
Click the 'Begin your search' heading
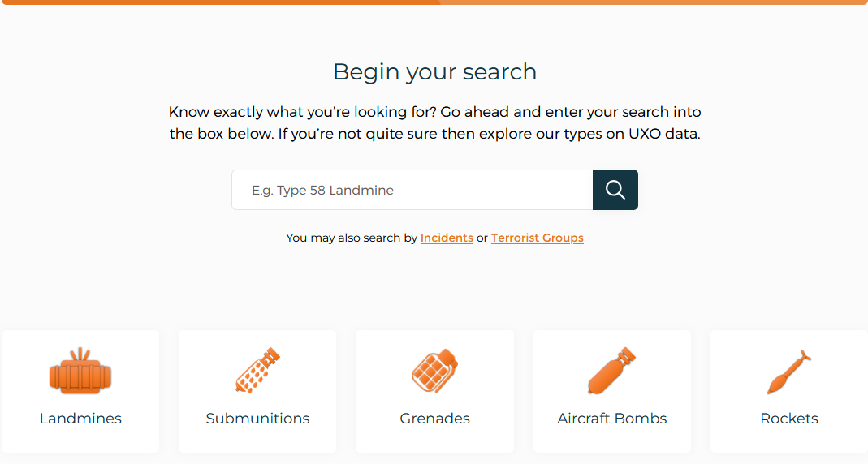point(434,71)
